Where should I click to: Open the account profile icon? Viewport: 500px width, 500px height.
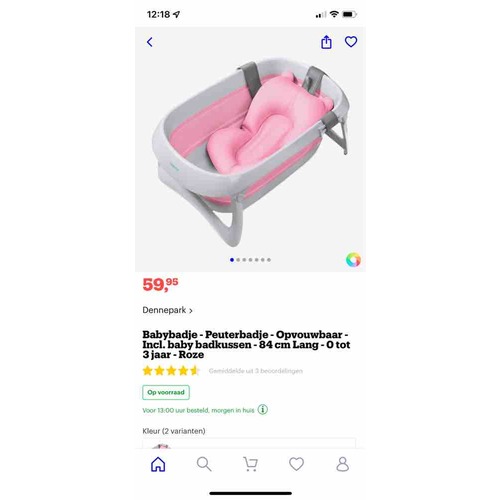(x=343, y=464)
